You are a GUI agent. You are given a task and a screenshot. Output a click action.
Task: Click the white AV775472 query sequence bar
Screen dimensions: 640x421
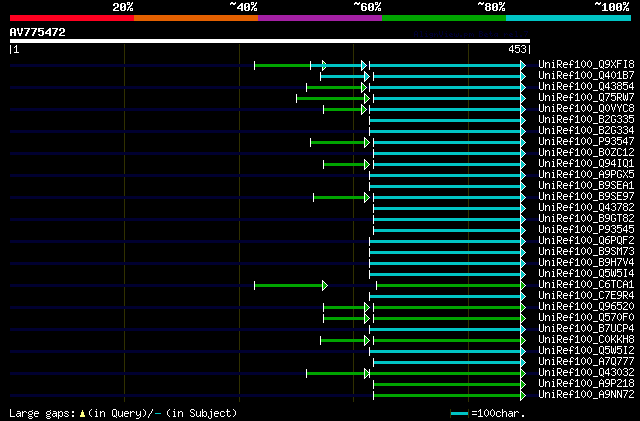click(x=270, y=41)
